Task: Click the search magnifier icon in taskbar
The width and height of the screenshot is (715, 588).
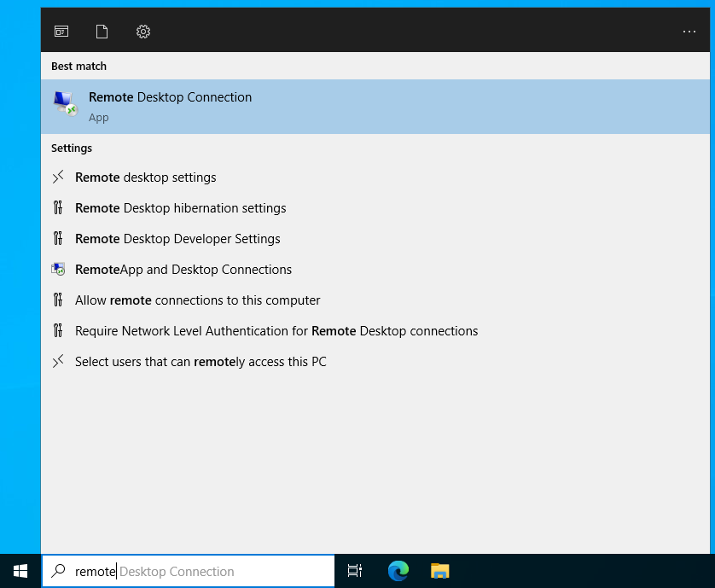Action: pos(58,571)
